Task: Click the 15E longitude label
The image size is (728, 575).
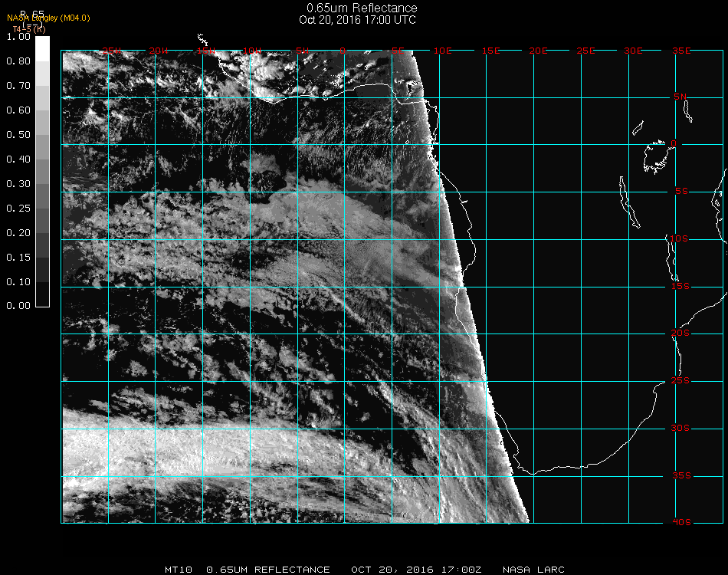Action: (490, 51)
